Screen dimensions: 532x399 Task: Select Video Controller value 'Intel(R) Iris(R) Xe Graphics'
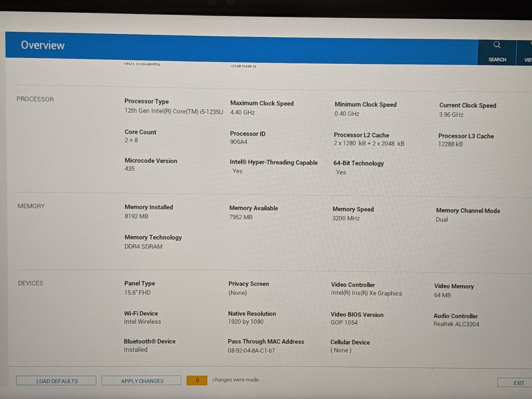(x=366, y=293)
